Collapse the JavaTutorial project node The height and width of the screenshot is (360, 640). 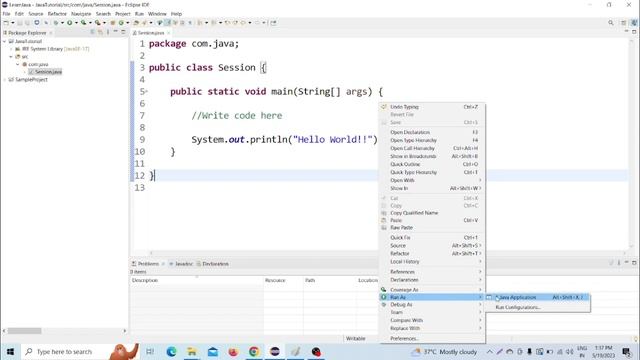click(4, 41)
